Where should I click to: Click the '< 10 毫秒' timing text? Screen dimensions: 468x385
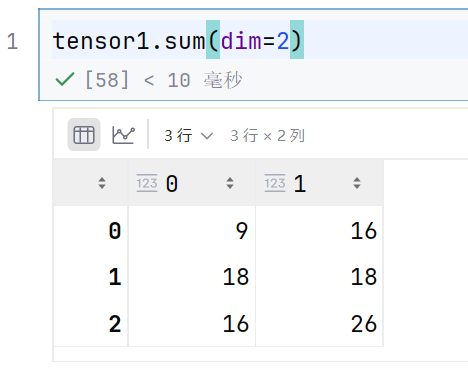click(x=193, y=80)
